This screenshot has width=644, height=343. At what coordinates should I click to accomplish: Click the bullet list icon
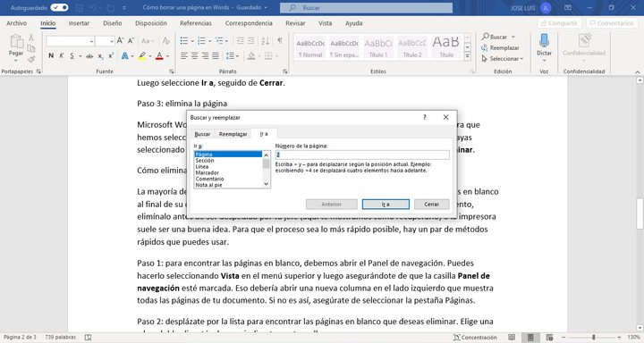(x=184, y=40)
